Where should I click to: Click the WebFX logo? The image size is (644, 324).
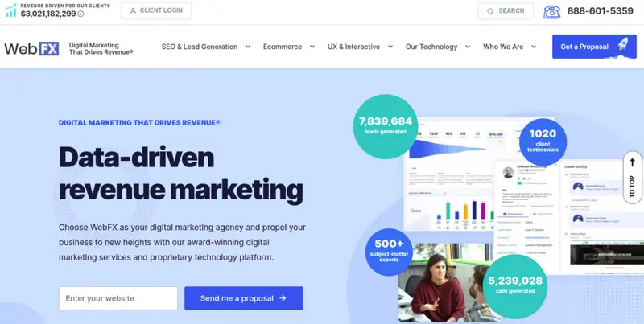(x=31, y=49)
